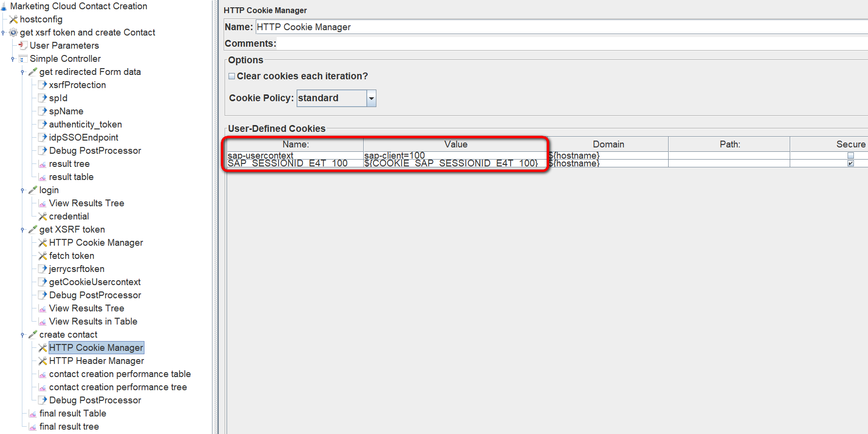Click the spName extractor icon
The width and height of the screenshot is (868, 434).
coord(43,111)
